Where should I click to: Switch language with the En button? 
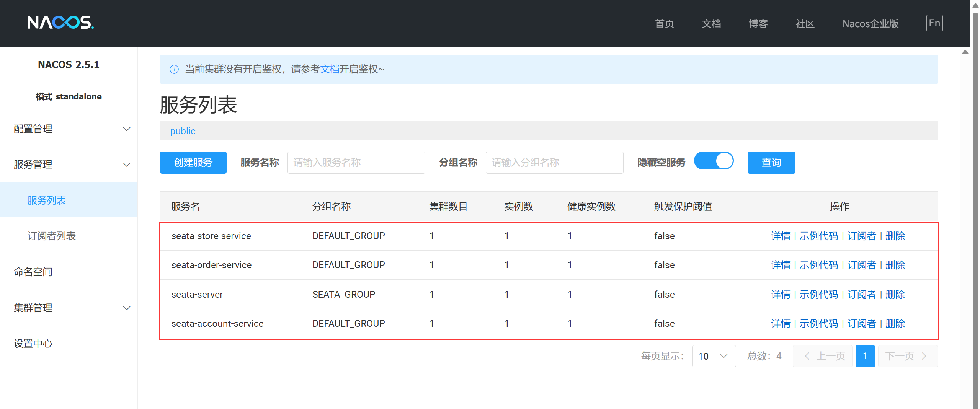(934, 23)
